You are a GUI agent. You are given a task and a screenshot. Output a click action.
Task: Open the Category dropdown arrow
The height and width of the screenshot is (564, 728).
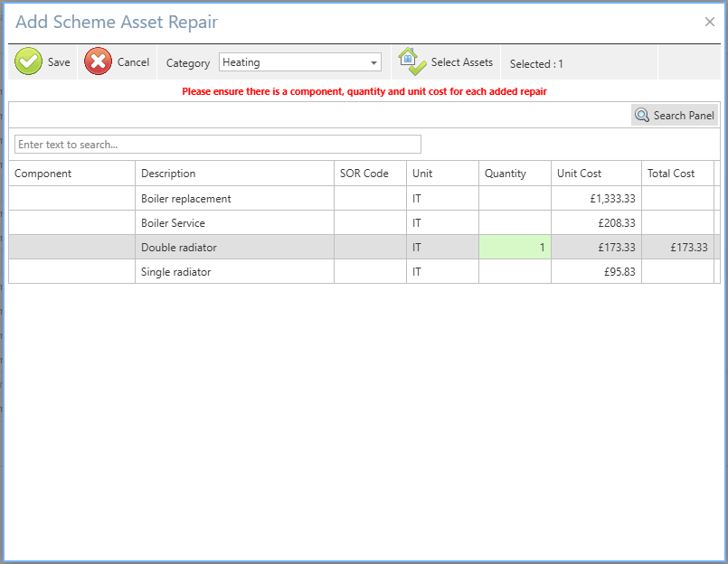[x=373, y=62]
